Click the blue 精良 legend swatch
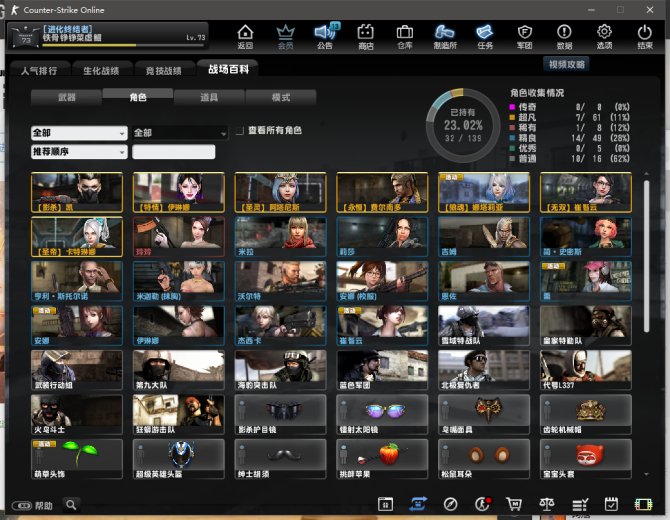This screenshot has height=520, width=670. 512,138
